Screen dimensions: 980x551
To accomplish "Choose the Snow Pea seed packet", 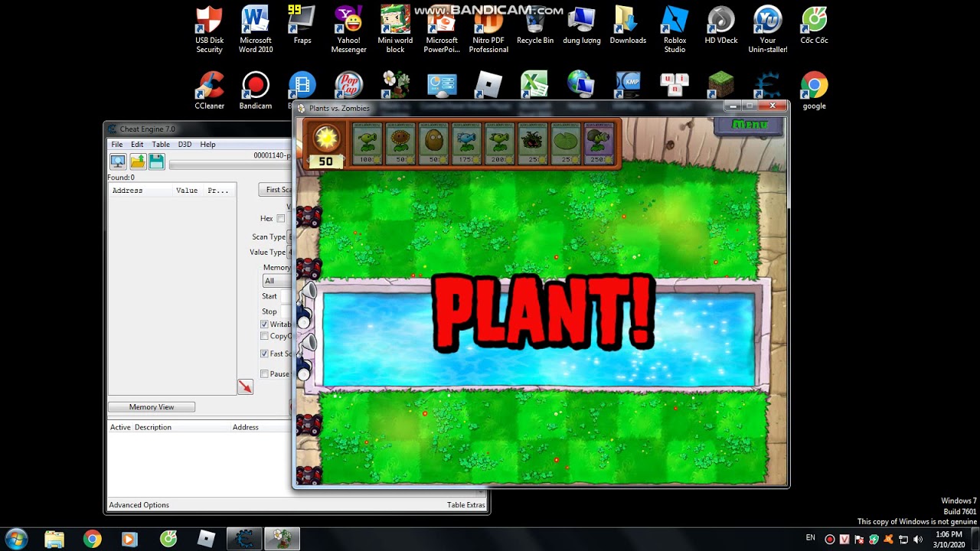I will point(467,143).
